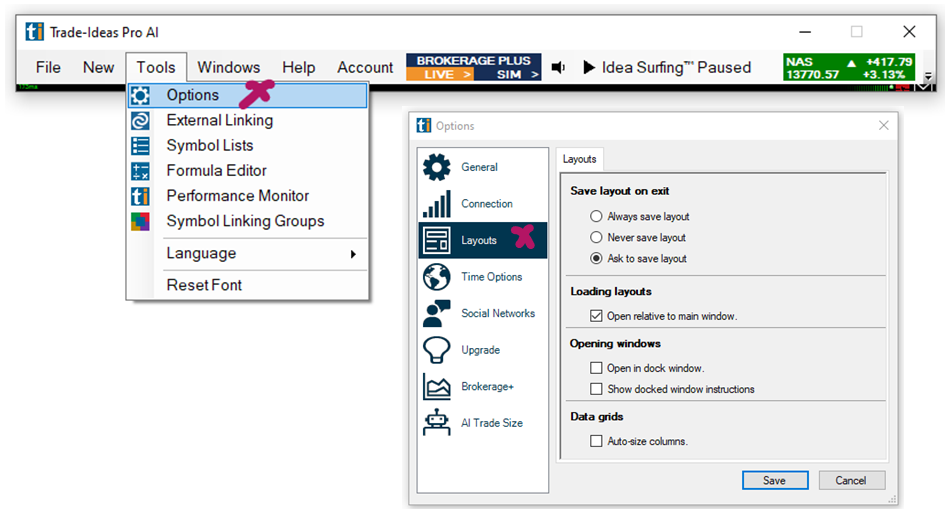Expand the Language submenu arrow

tap(353, 255)
